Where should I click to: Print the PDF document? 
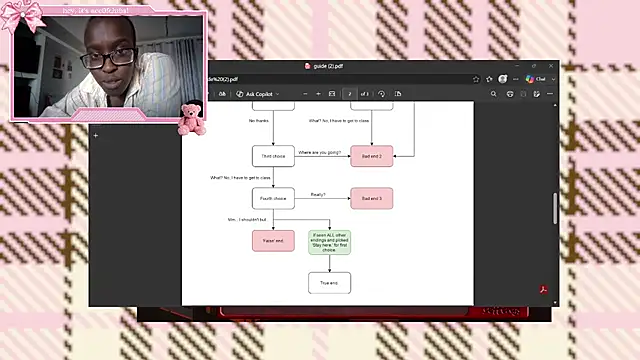[510, 94]
